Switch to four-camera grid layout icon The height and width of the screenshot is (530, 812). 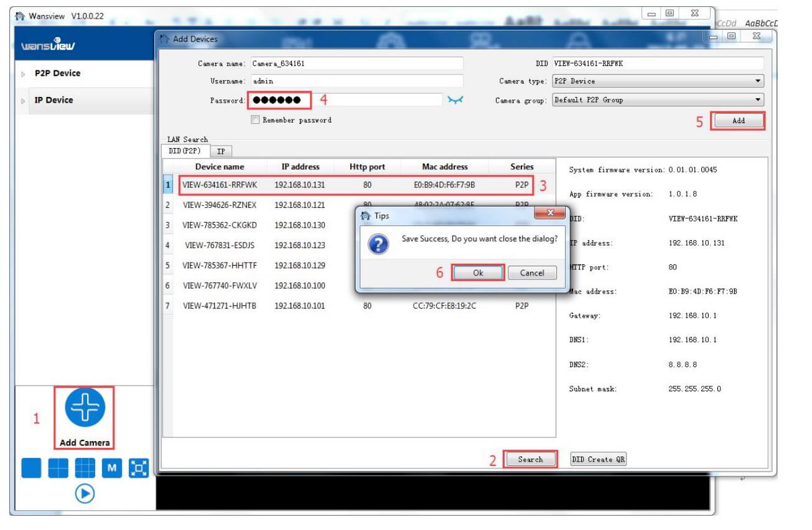click(58, 468)
